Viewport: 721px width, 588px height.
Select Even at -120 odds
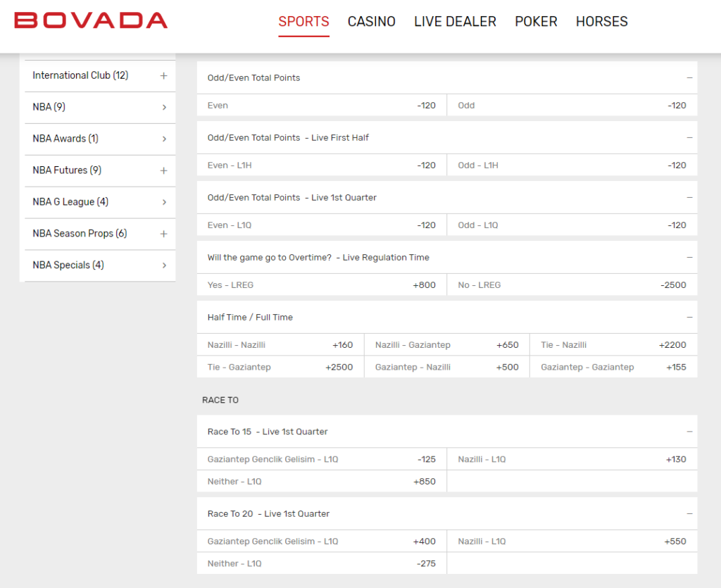click(321, 105)
